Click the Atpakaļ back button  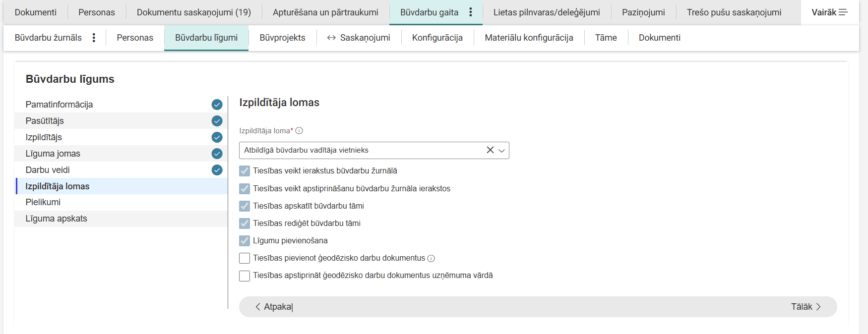coord(274,307)
